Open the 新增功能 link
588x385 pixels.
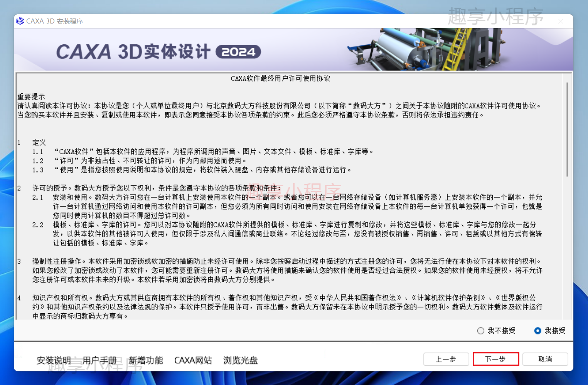click(146, 360)
